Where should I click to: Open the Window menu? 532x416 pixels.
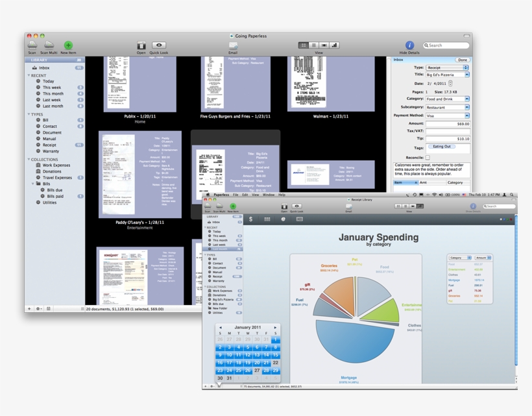[268, 195]
